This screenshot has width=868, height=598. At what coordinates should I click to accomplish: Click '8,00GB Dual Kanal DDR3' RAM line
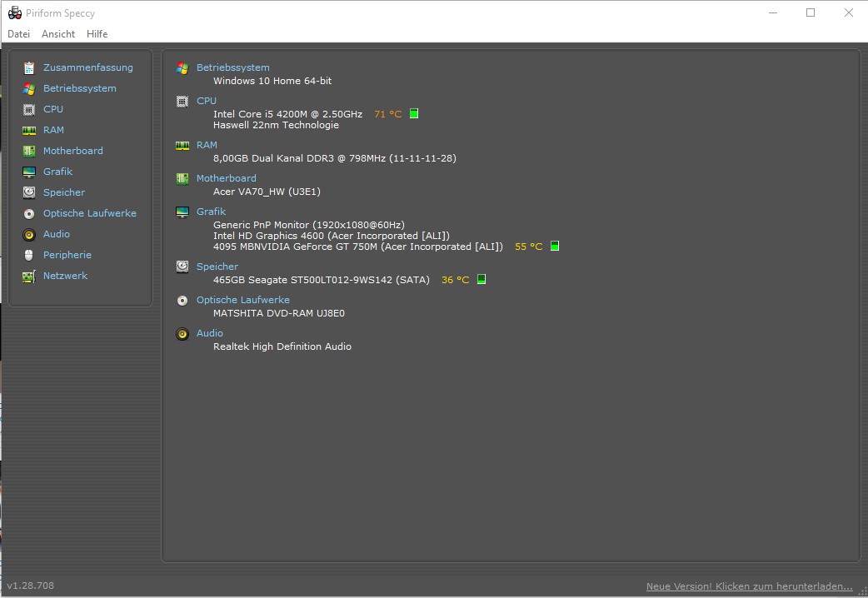[335, 158]
